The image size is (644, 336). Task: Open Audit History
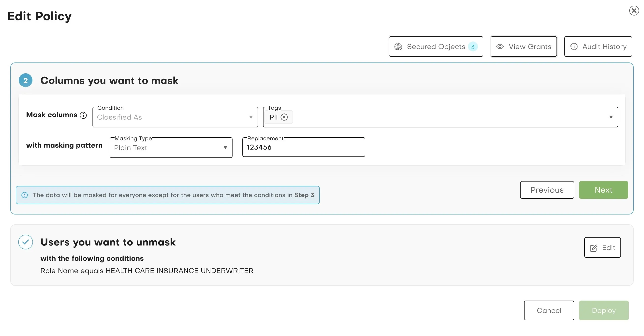pyautogui.click(x=598, y=46)
